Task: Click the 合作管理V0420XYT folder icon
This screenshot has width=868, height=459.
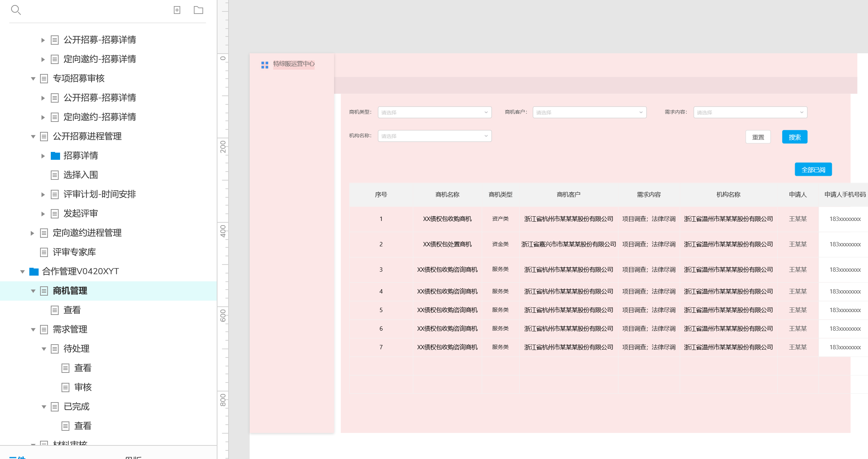Action: pyautogui.click(x=34, y=271)
